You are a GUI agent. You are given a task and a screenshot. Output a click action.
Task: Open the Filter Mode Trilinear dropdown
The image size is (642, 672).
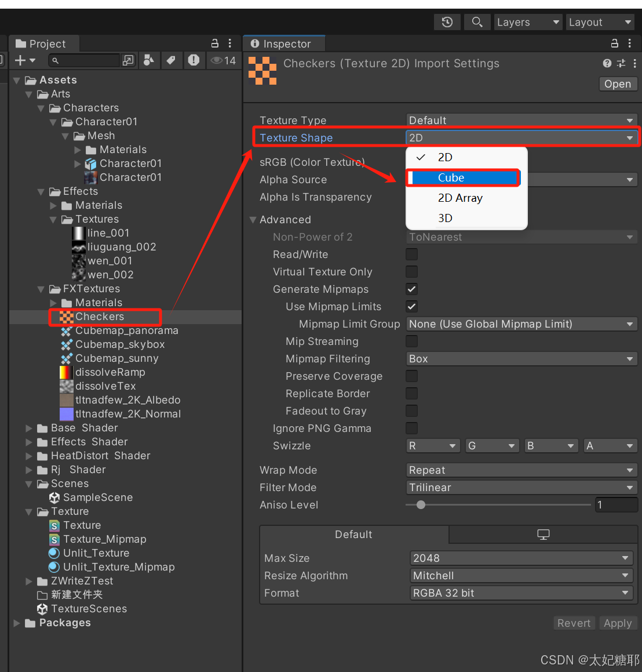click(x=521, y=487)
